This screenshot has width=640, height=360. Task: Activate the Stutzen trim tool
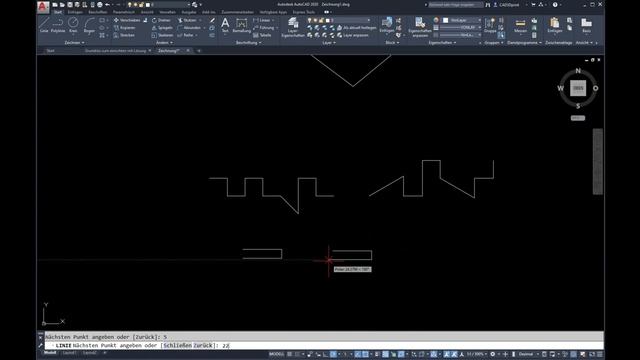pos(187,20)
